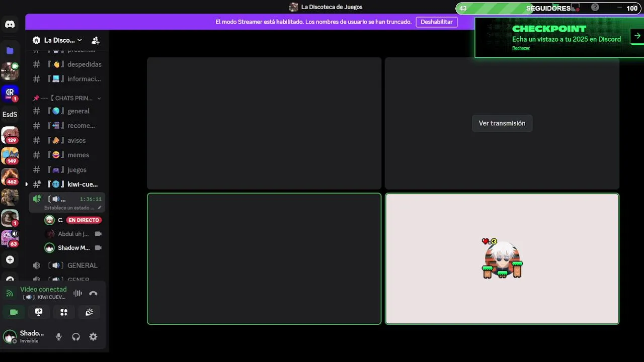Screen dimensions: 644x362
Task: Open the kiwi-cue... text channel
Action: [x=67, y=185]
